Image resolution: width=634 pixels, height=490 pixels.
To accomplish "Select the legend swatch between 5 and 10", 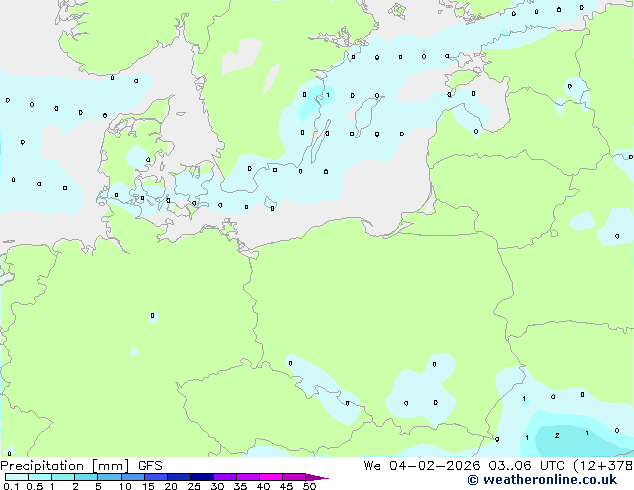I will pos(109,477).
